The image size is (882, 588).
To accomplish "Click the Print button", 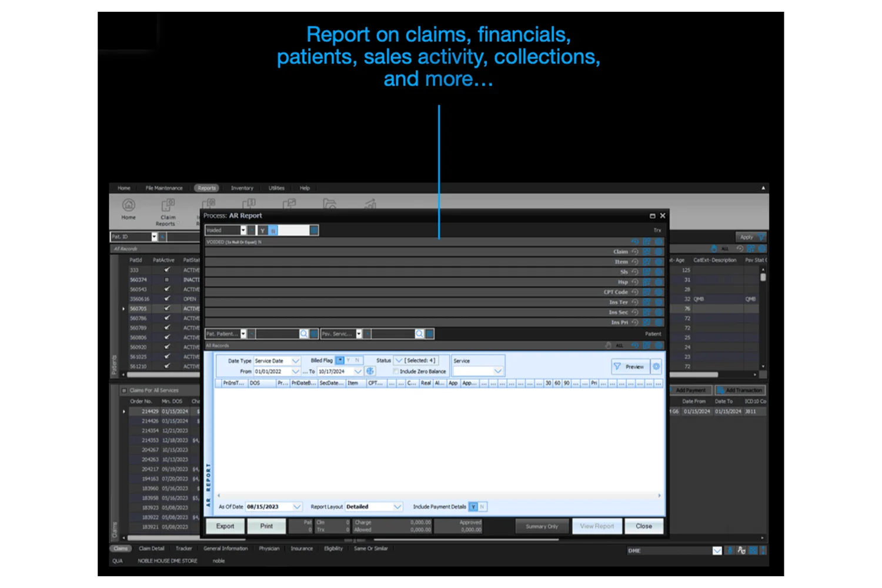I will [266, 526].
